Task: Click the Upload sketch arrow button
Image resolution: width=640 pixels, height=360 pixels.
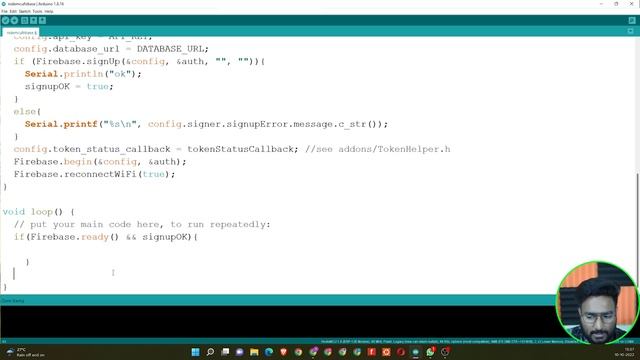Action: click(14, 20)
